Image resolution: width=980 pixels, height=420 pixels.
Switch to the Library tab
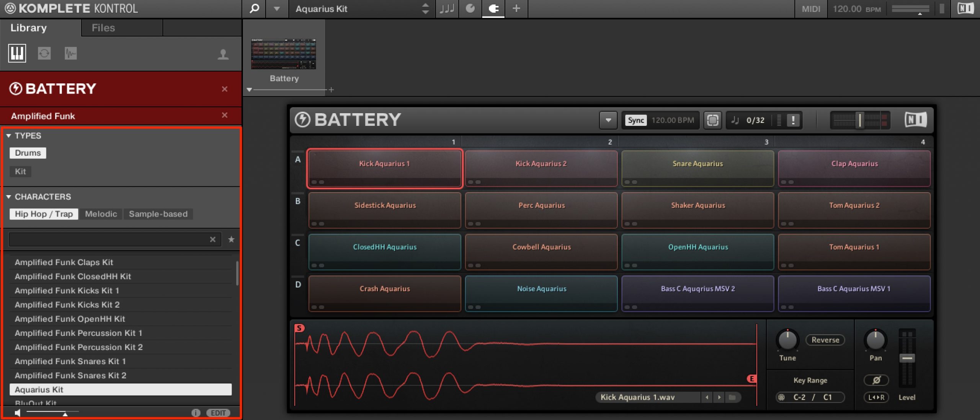coord(29,28)
